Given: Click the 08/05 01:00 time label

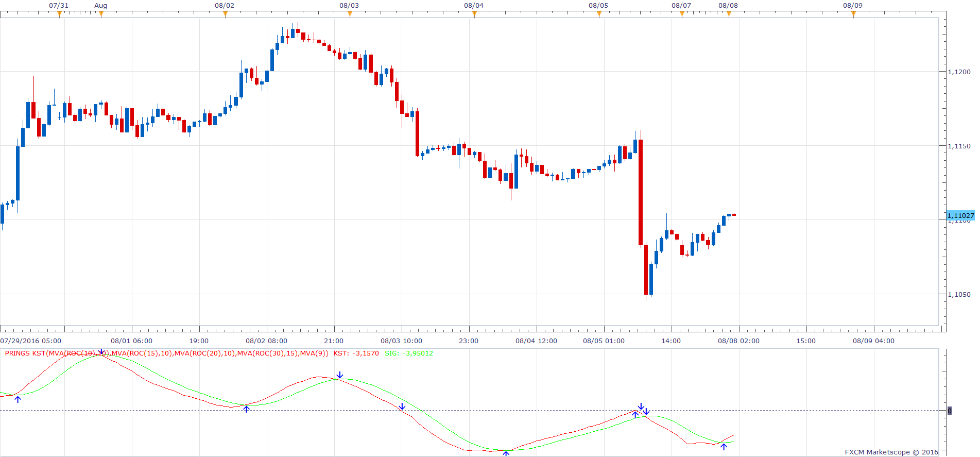Looking at the screenshot, I should [604, 341].
